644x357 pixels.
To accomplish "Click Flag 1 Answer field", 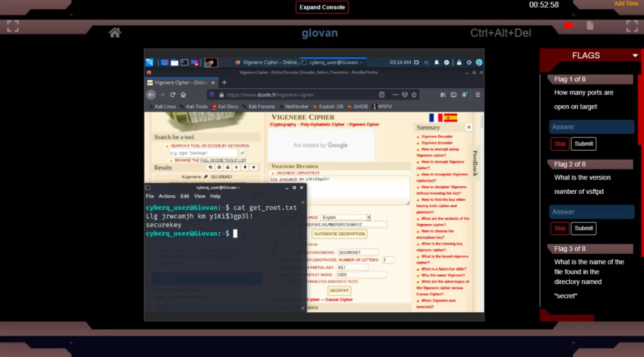I will coord(592,127).
